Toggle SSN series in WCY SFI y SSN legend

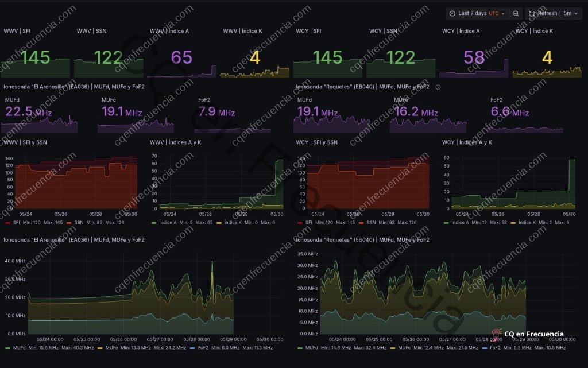coord(382,222)
